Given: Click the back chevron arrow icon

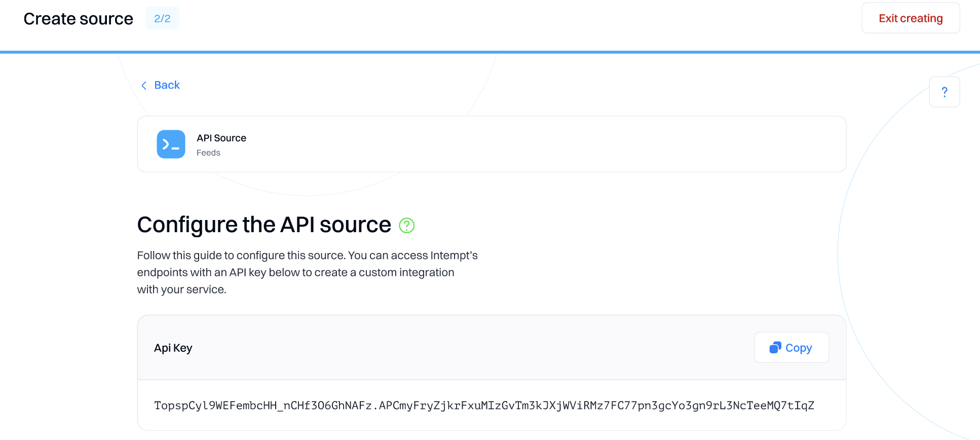Looking at the screenshot, I should 144,85.
